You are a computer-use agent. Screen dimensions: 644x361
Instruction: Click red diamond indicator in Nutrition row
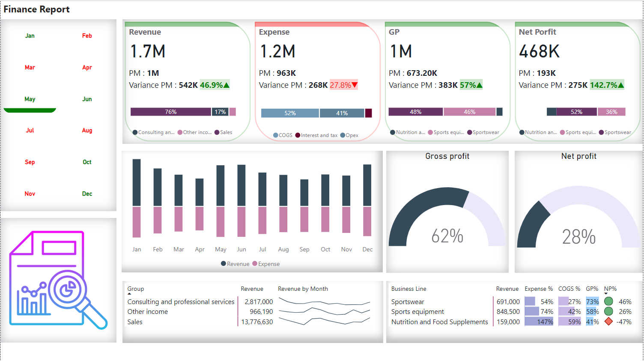(x=608, y=321)
